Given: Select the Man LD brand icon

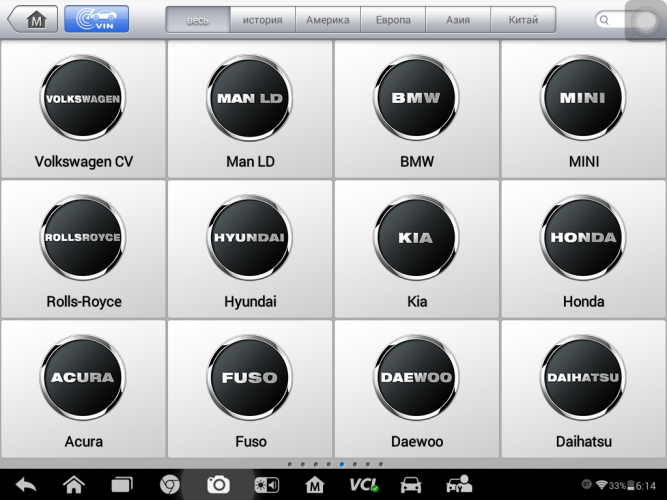Looking at the screenshot, I should (250, 98).
